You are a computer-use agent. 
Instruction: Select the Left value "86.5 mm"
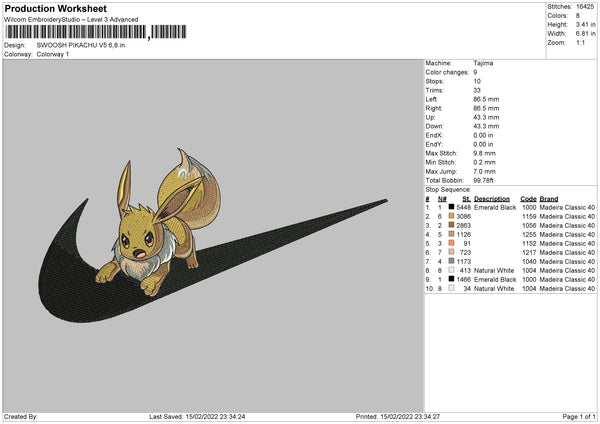point(486,99)
